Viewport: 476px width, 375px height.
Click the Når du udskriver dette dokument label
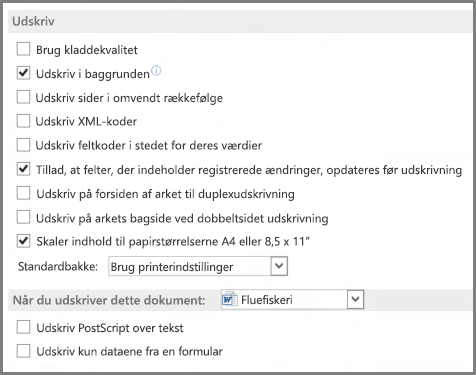pos(109,300)
